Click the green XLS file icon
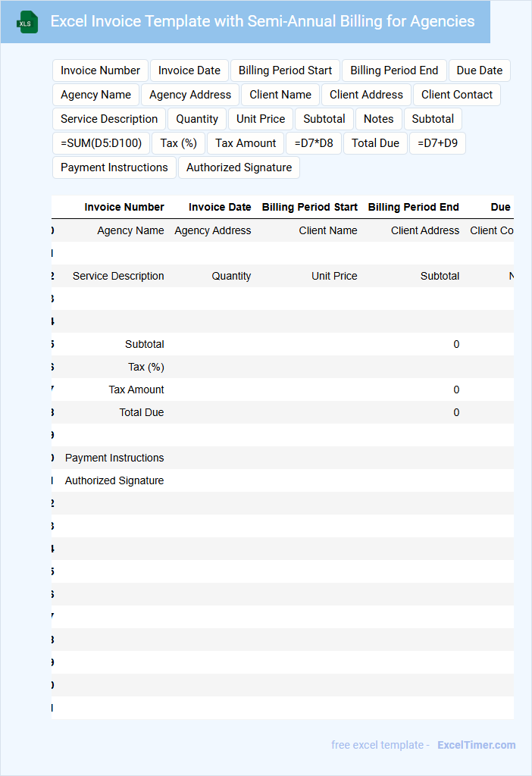Viewport: 532px width, 776px height. coord(27,22)
